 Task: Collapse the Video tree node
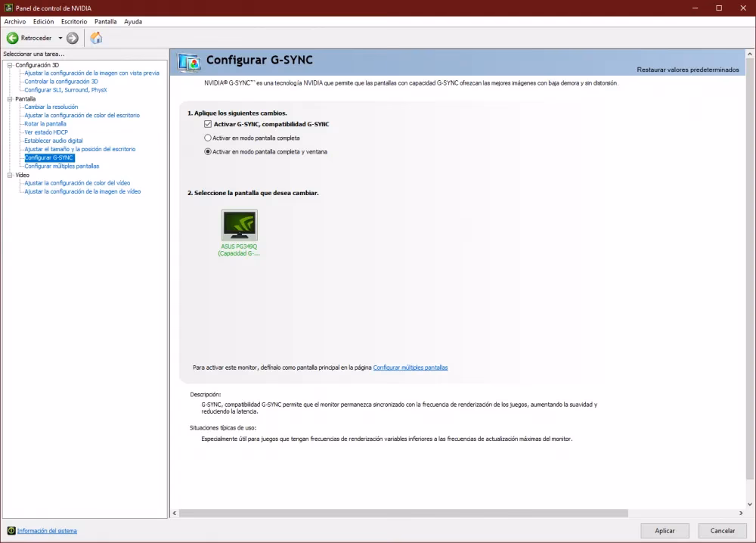point(9,175)
